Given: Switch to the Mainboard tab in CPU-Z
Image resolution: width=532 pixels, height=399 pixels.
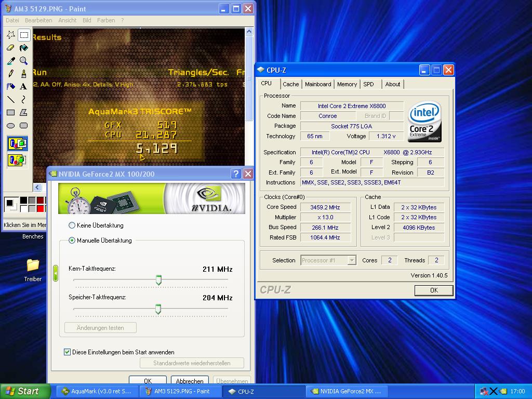Looking at the screenshot, I should [318, 84].
